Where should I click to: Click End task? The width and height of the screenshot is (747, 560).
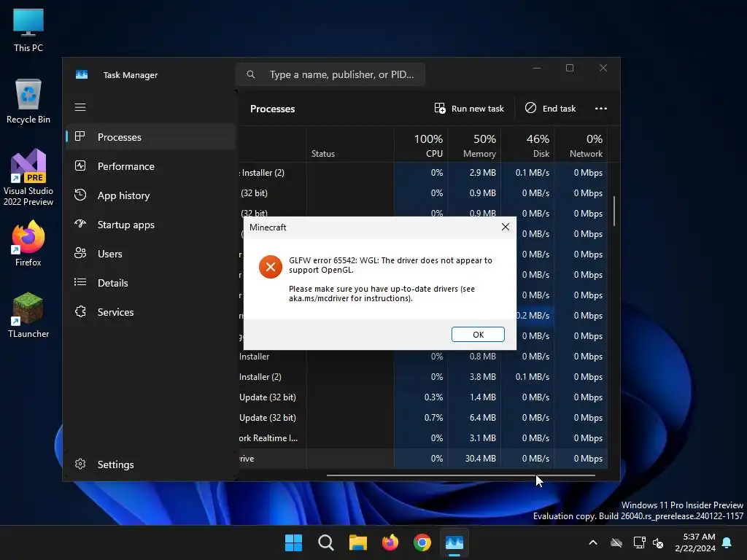[x=550, y=109]
